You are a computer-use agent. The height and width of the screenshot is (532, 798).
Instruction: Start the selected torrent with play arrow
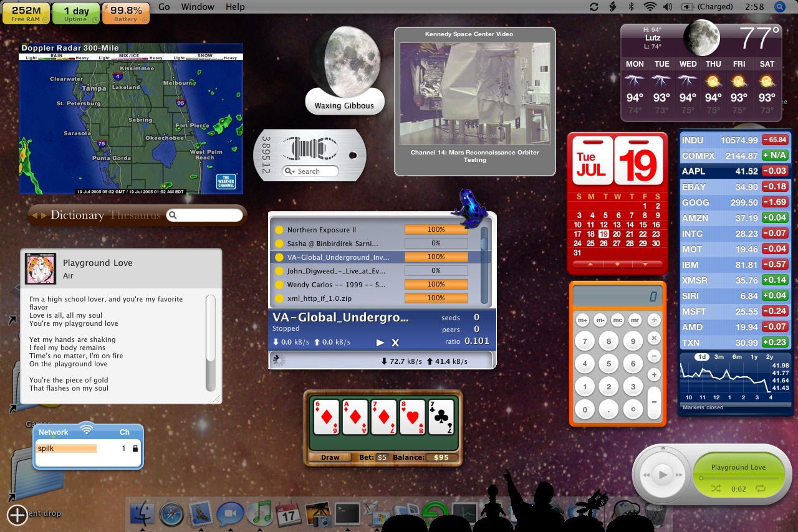click(x=380, y=343)
